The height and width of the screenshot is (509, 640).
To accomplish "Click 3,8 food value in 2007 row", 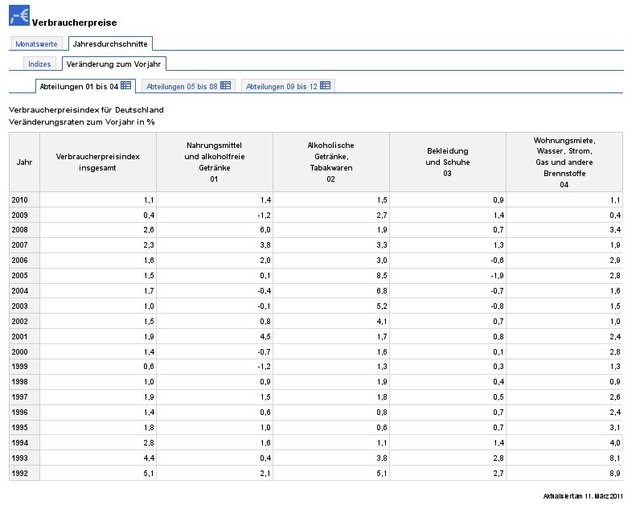I will [x=265, y=245].
